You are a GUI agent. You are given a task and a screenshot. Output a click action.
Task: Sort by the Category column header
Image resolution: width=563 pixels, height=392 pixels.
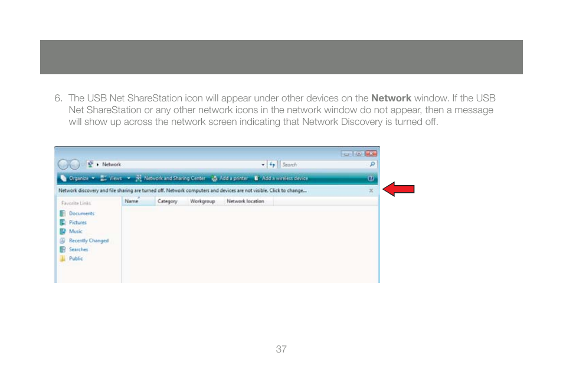click(x=171, y=201)
